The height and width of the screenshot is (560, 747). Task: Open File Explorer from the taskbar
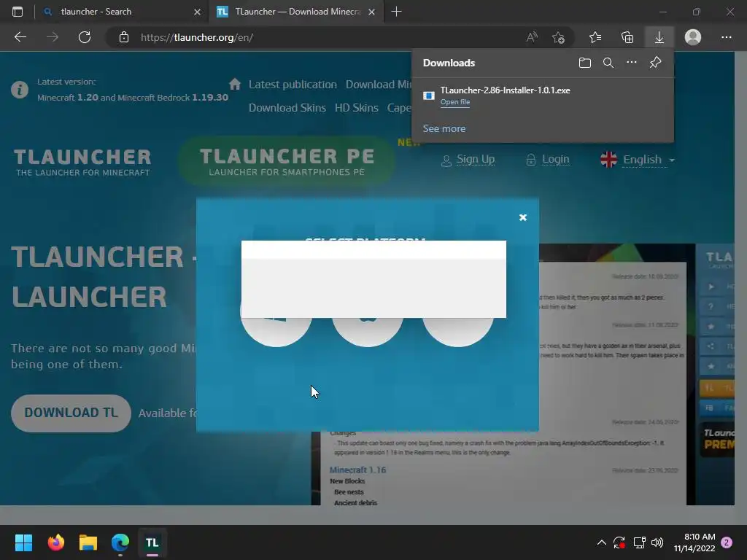point(88,542)
